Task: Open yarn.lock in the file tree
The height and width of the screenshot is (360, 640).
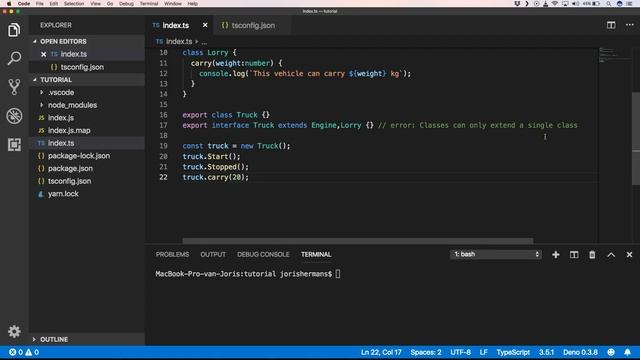Action: [87, 194]
